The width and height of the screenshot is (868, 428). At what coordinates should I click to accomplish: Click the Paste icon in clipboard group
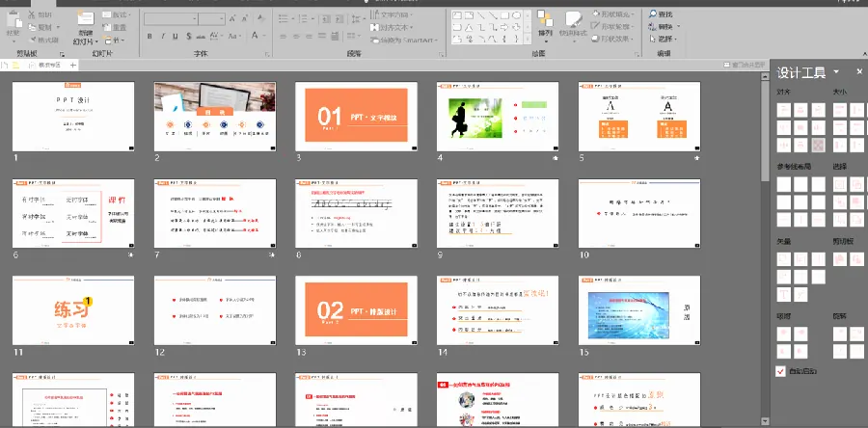click(x=14, y=19)
